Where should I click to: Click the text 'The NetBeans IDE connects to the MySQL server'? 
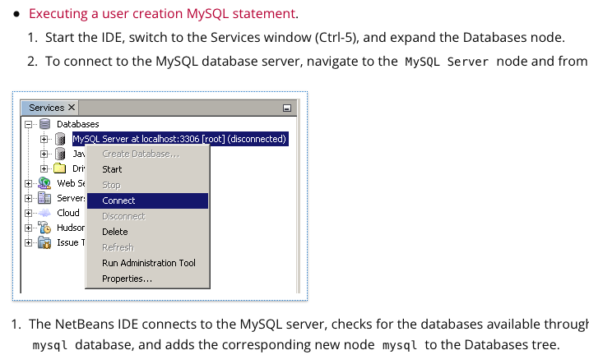coord(178,324)
